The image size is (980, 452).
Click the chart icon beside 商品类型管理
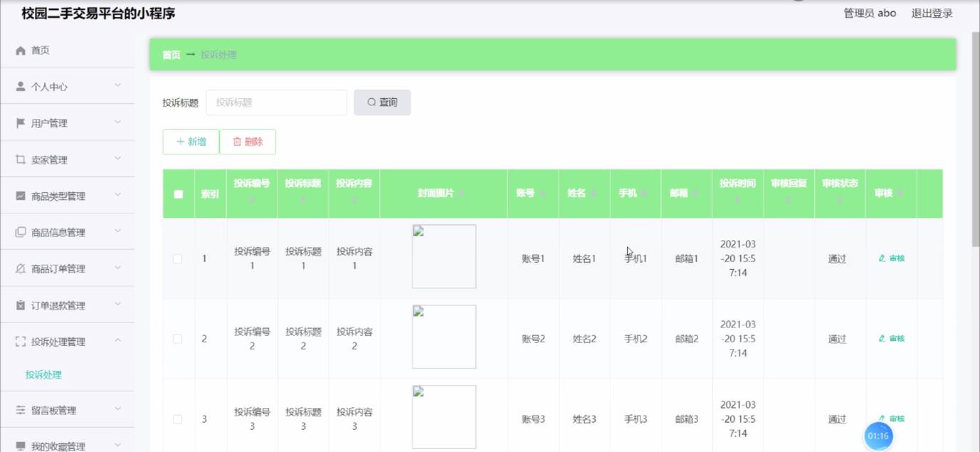[21, 196]
